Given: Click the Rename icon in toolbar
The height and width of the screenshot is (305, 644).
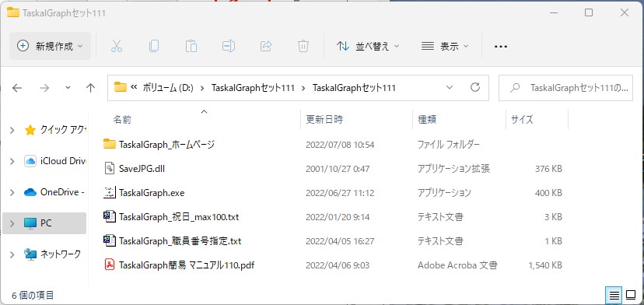Looking at the screenshot, I should (229, 46).
